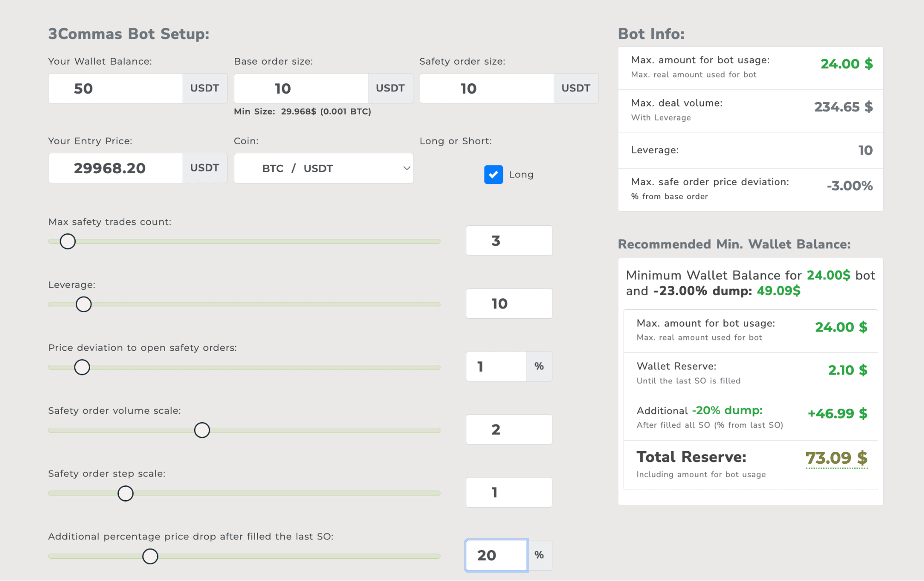Viewport: 924px width, 581px height.
Task: Click the Safety order step scale number box
Action: coord(508,492)
